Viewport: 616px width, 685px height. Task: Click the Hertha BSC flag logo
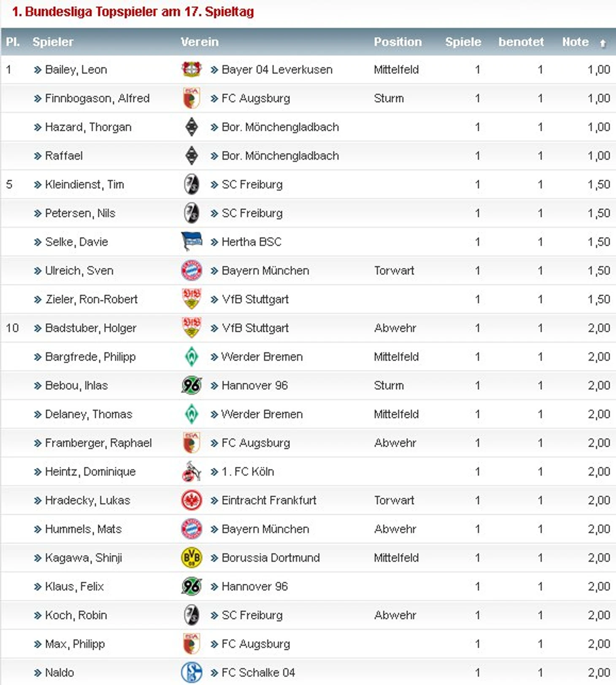tap(191, 241)
